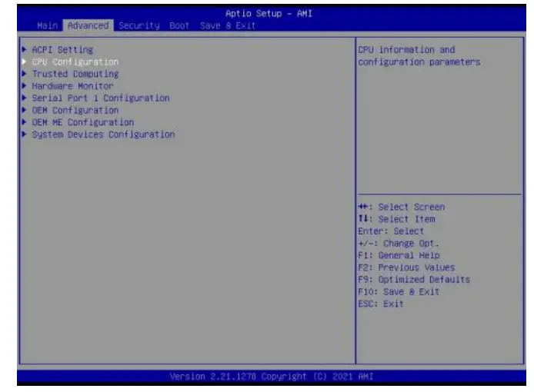Click the '+/-: Change Opt.' hint
534x392 pixels.
tap(399, 244)
